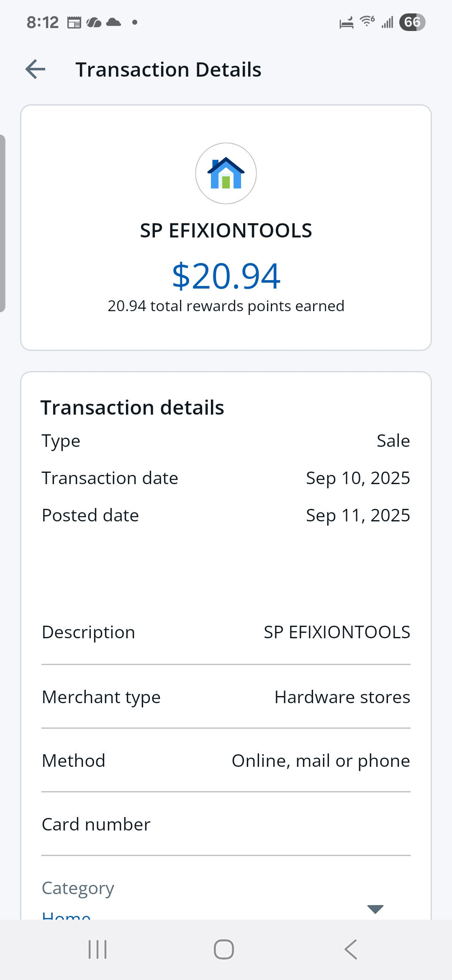452x980 pixels.
Task: Select the Home category value
Action: 67,915
